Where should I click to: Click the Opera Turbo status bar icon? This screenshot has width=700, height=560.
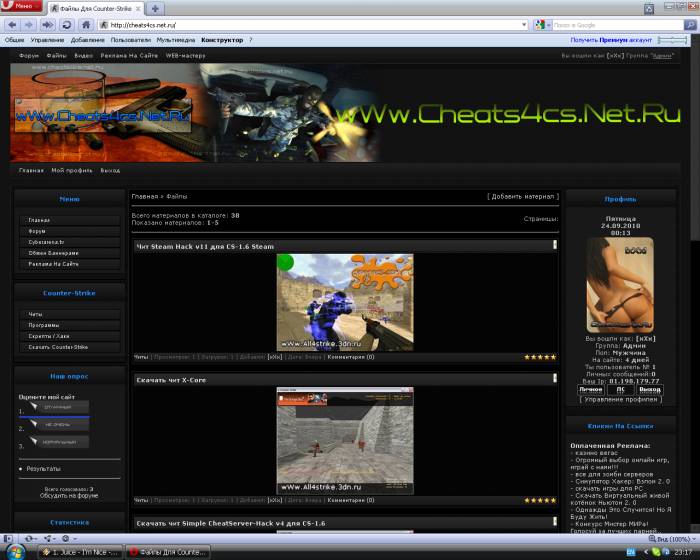coord(67,539)
